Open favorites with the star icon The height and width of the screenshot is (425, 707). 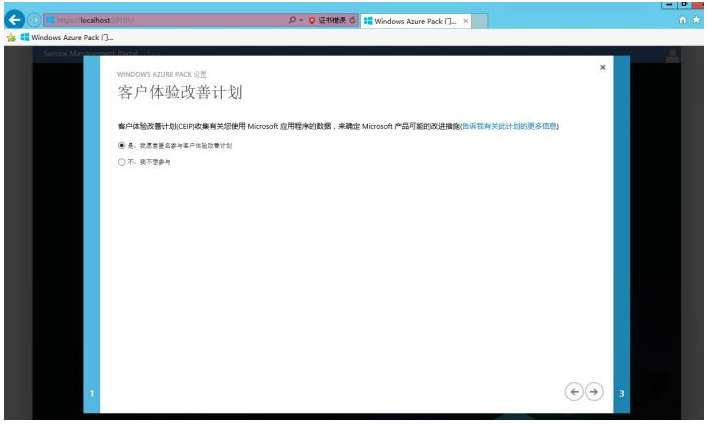697,20
